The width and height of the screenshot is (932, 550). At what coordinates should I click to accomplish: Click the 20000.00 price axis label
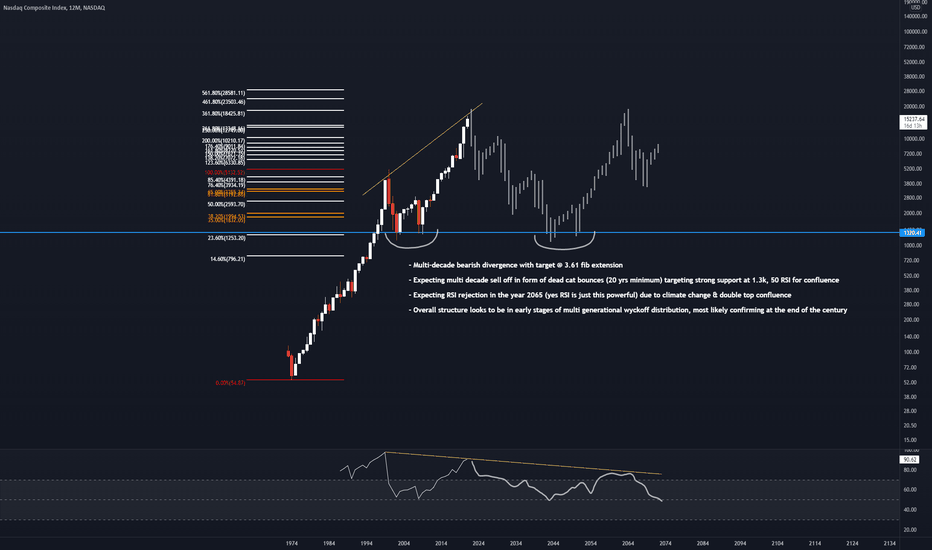pyautogui.click(x=915, y=107)
